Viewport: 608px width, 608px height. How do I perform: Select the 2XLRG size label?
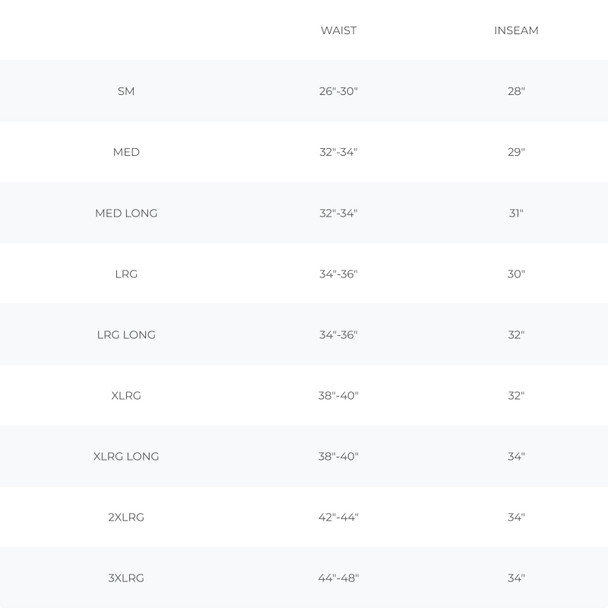click(126, 518)
